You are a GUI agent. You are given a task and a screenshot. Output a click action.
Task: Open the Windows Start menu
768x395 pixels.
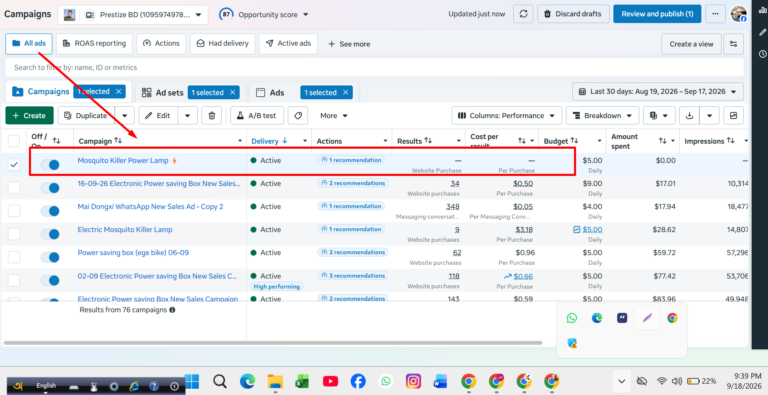pos(192,381)
